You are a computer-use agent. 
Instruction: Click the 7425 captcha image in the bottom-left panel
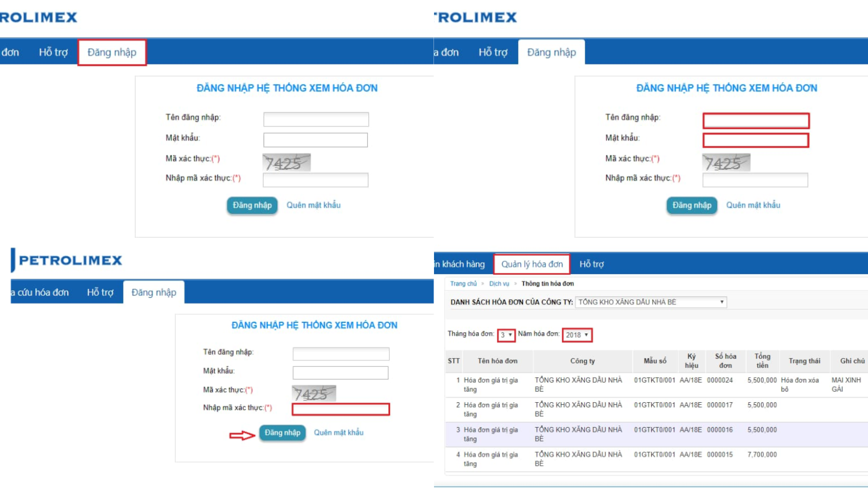314,393
